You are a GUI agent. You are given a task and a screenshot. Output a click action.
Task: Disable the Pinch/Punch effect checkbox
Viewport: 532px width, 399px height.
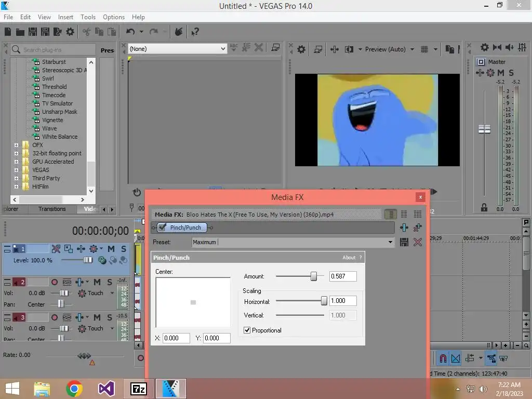pyautogui.click(x=163, y=227)
